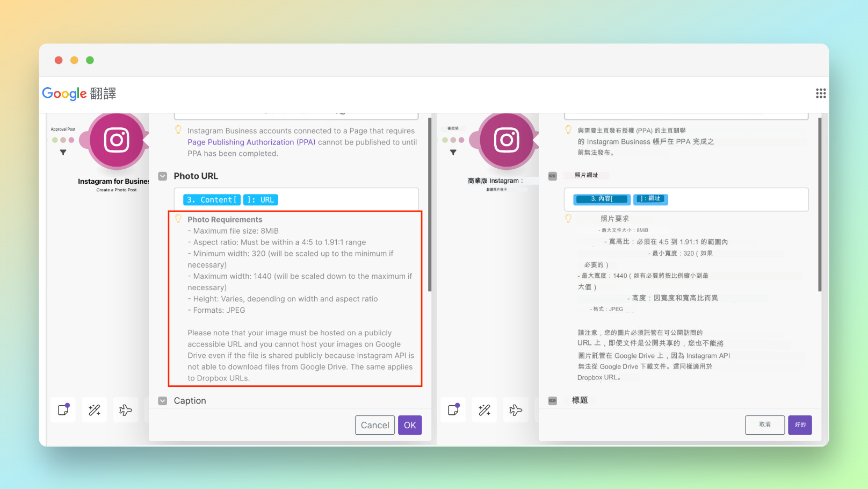Click the lightbulb hint beside PPA notice
The image size is (868, 489).
tap(178, 130)
